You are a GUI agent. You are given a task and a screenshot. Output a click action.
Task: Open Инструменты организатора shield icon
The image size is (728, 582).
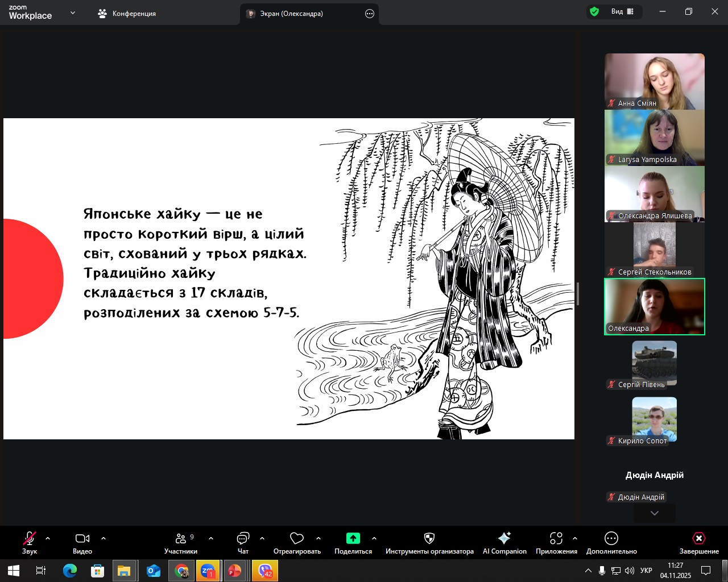click(429, 539)
